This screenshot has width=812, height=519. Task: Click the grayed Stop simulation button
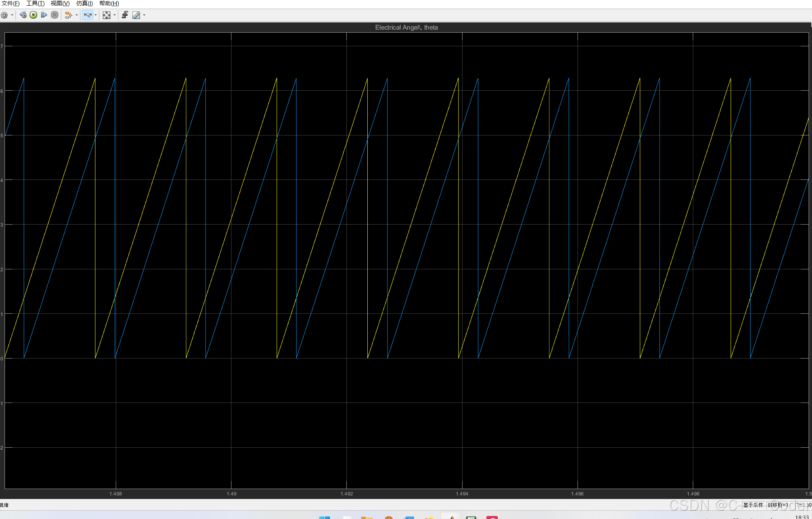point(55,15)
